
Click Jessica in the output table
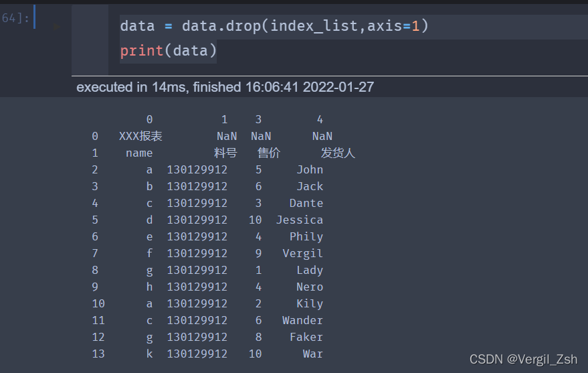point(300,220)
